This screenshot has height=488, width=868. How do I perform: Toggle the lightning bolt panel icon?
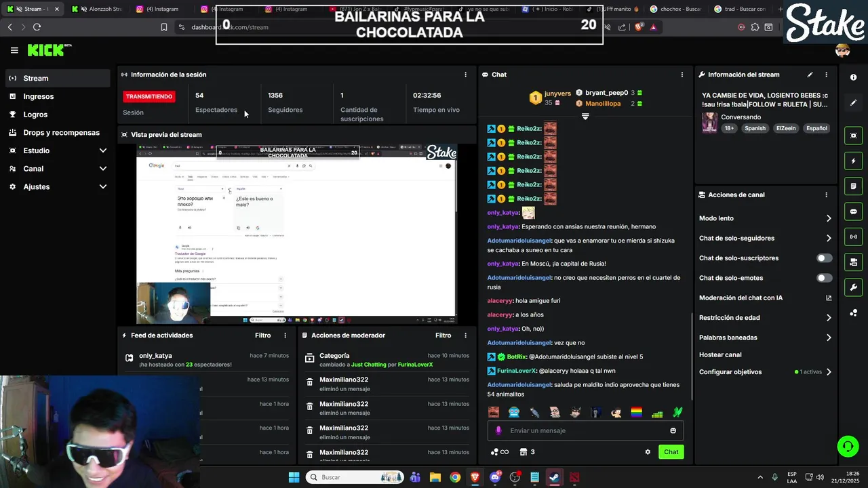[x=853, y=161]
